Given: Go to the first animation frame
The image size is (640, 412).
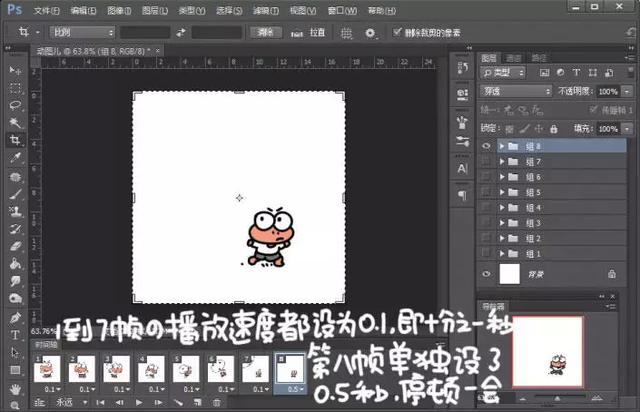Looking at the screenshot, I should coord(100,403).
